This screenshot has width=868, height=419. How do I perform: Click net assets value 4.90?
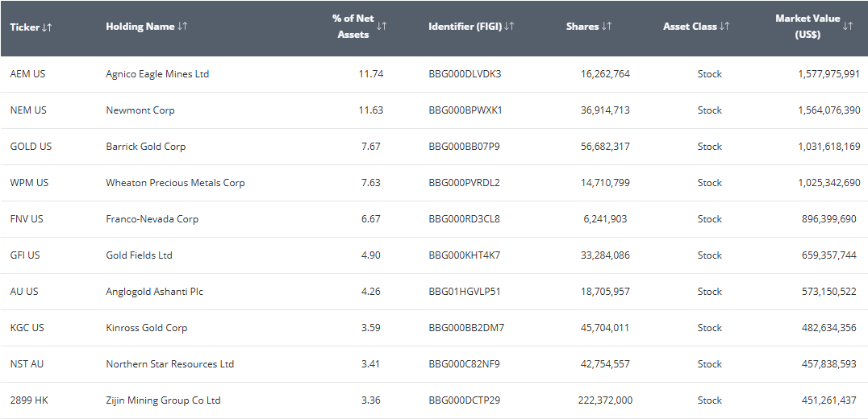point(371,255)
